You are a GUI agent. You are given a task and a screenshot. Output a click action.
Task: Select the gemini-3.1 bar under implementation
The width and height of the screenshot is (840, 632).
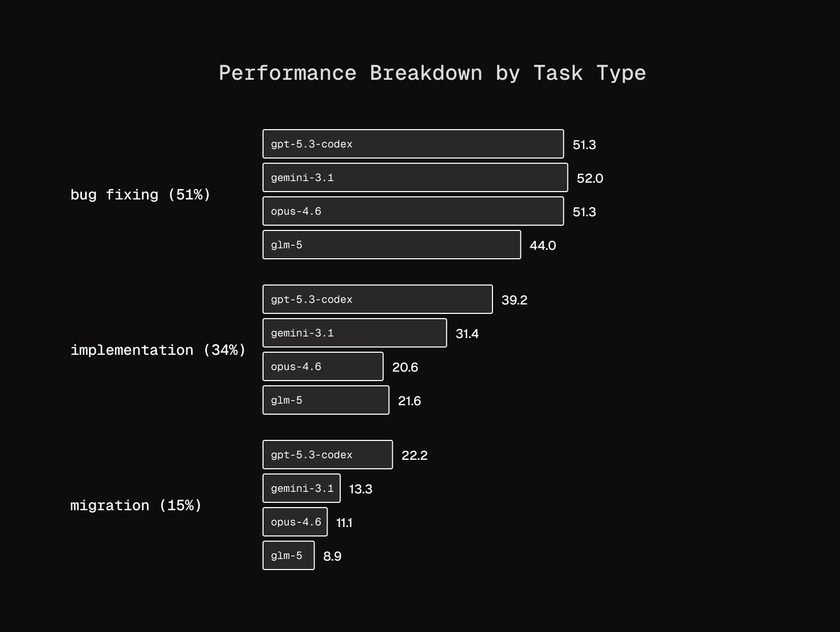pos(354,333)
